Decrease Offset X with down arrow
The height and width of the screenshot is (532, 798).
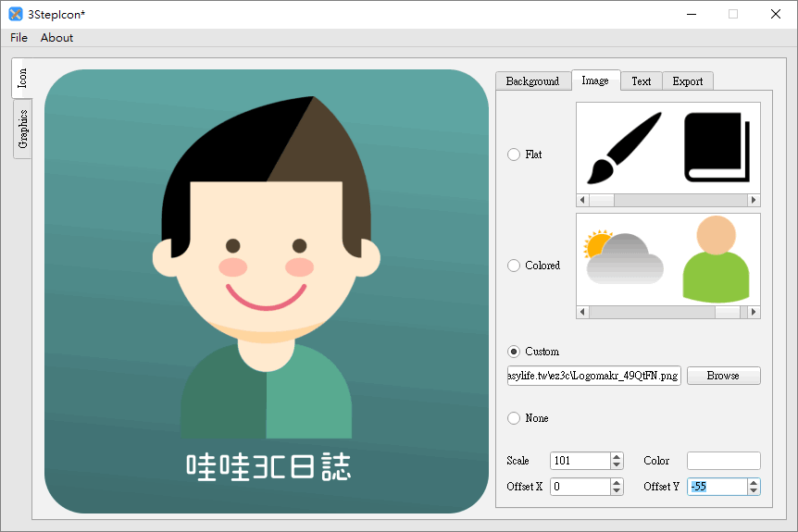tap(617, 491)
